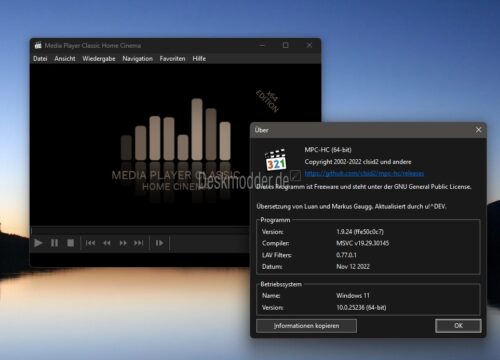The height and width of the screenshot is (360, 500).
Task: Confirm the Über dialog with OK
Action: pyautogui.click(x=458, y=326)
